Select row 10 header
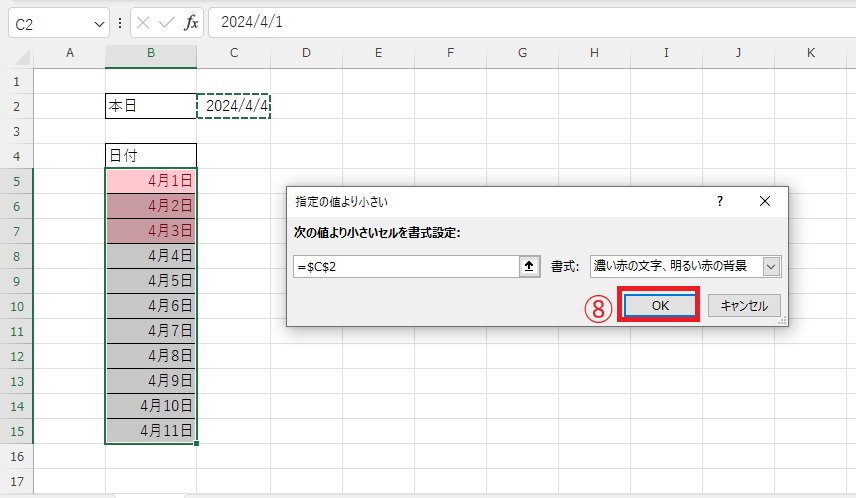This screenshot has height=498, width=856. point(16,306)
